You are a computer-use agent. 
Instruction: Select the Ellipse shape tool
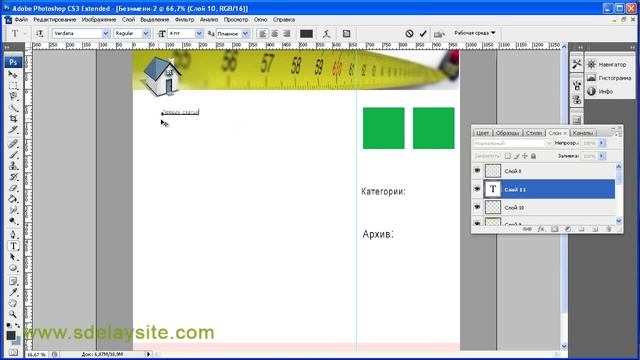(13, 268)
